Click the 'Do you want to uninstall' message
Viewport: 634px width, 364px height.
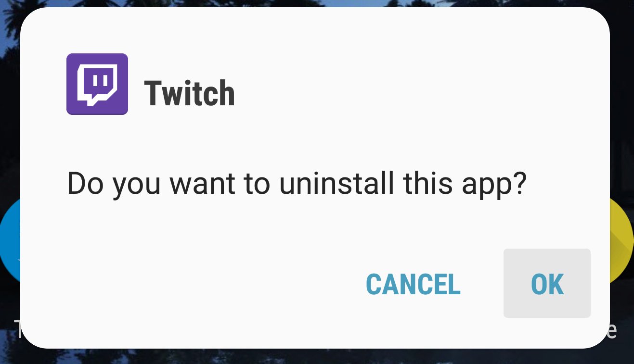[297, 185]
